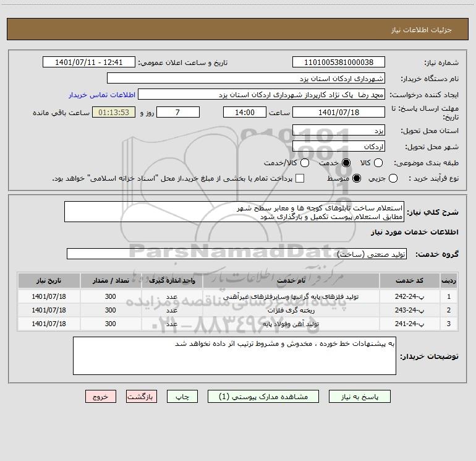Click the ردیف column header
This screenshot has width=476, height=461.
[448, 280]
